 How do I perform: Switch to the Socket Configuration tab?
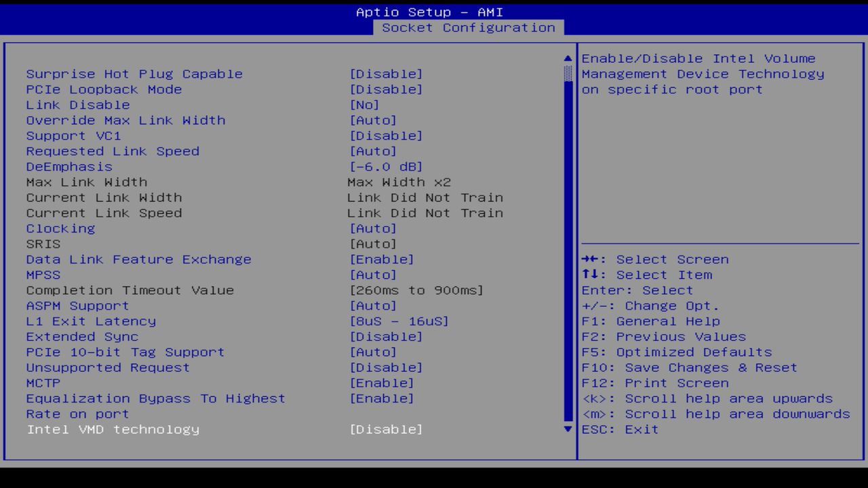click(x=469, y=28)
